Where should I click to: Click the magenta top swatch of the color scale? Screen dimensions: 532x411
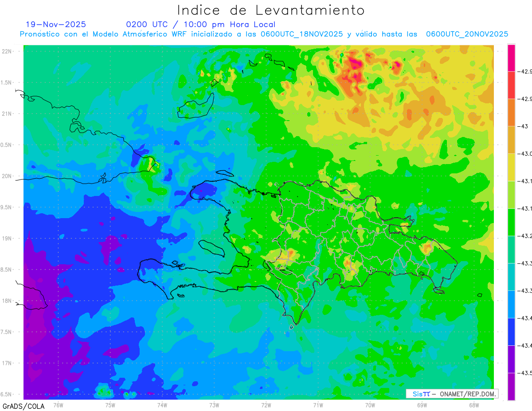[511, 58]
